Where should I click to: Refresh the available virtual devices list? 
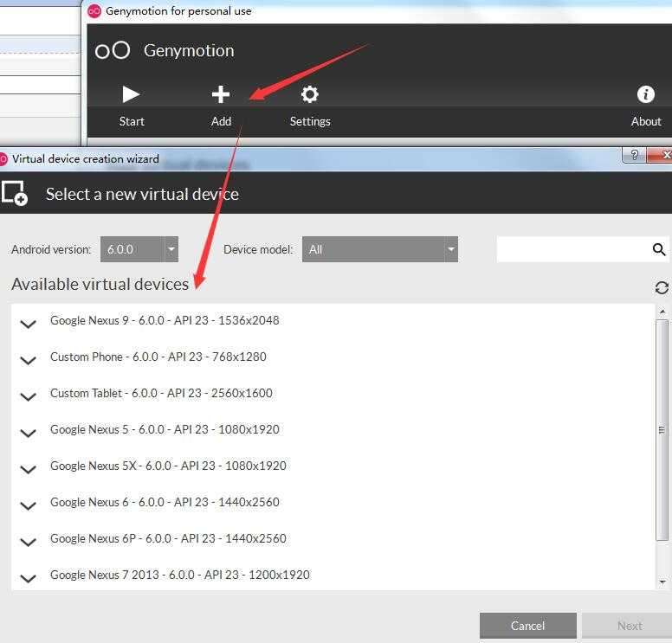662,288
